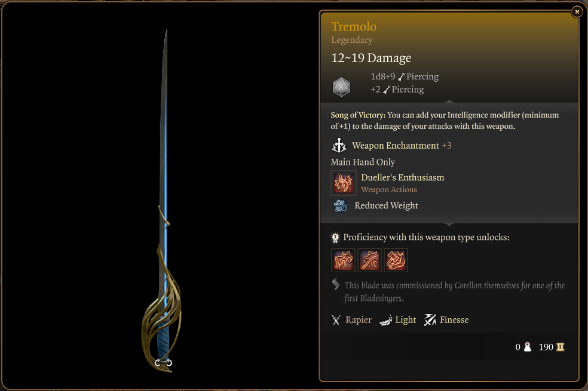Click the Reduced Weight icon
588x391 pixels.
(x=340, y=205)
